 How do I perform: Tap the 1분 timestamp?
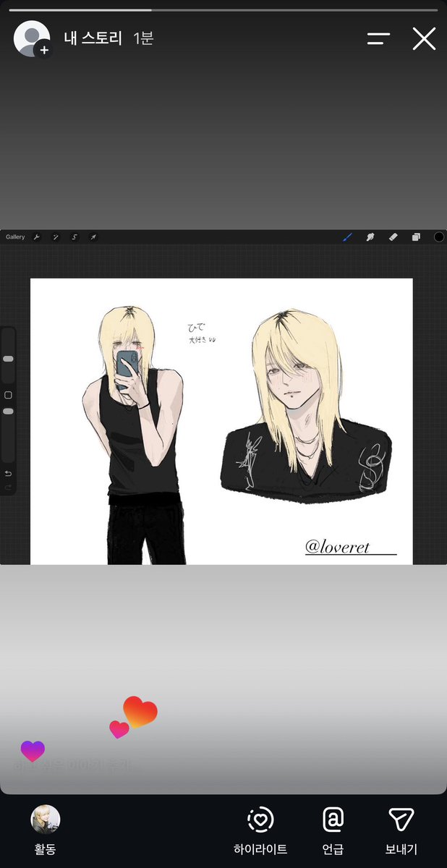coord(143,38)
